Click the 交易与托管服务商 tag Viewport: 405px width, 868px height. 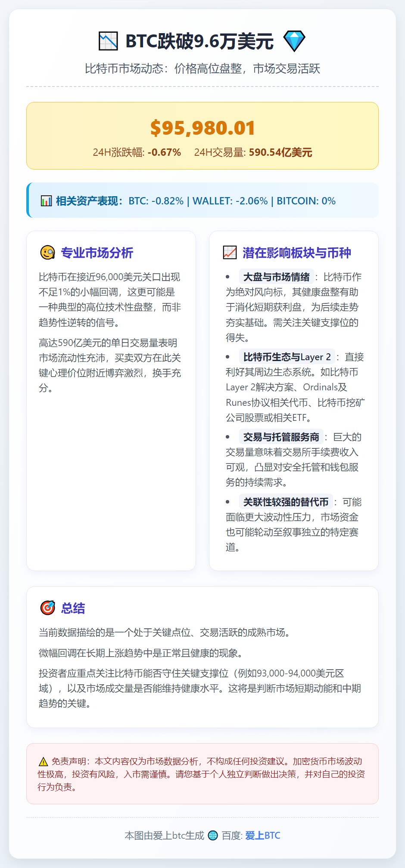point(281,437)
